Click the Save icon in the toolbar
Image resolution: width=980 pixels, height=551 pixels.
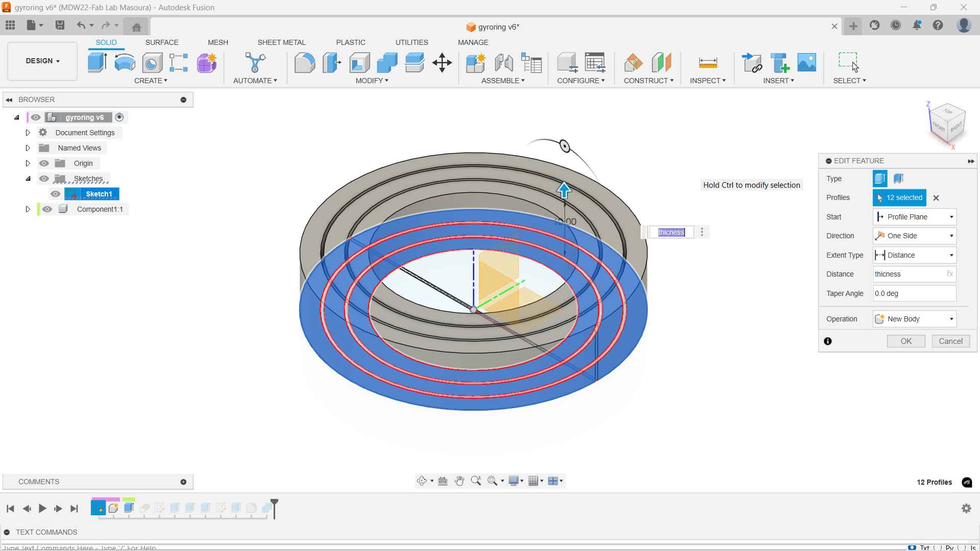coord(60,25)
